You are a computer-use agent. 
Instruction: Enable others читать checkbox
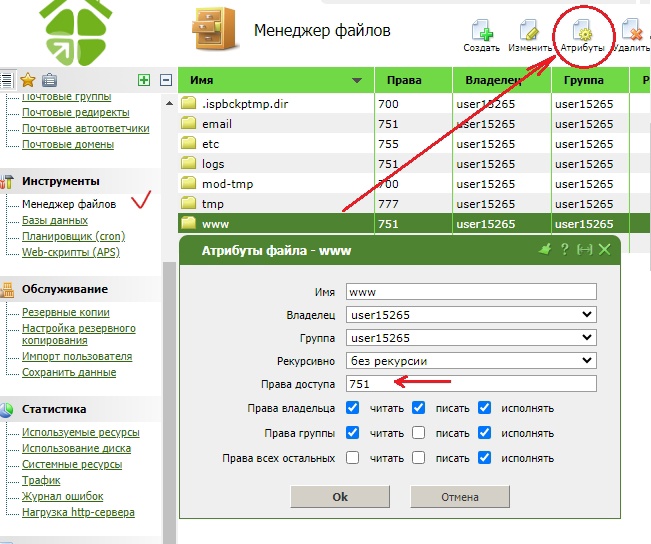point(352,458)
